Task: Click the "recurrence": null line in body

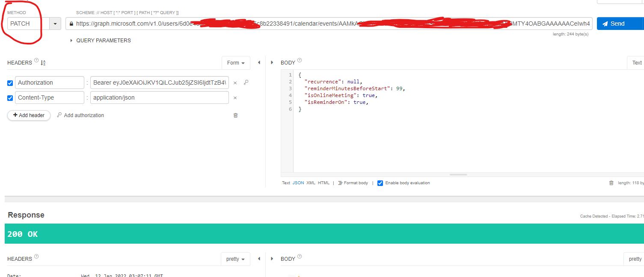Action: coord(333,82)
